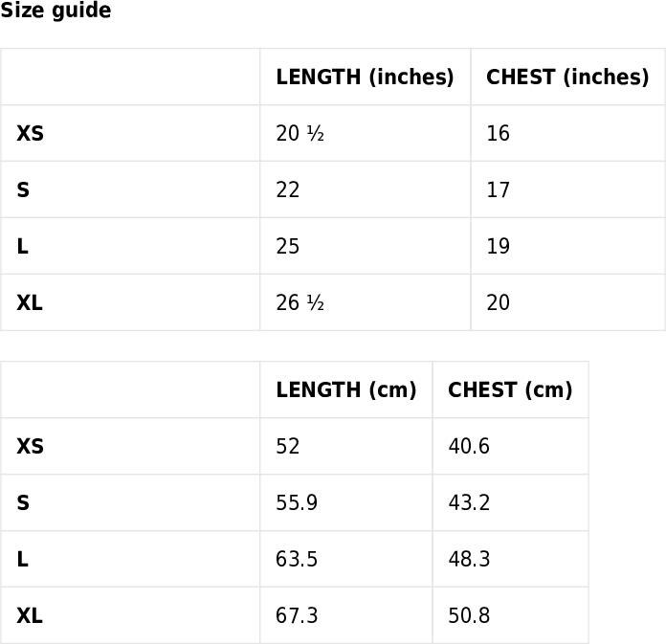This screenshot has height=644, width=666.
Task: Click length value 67.3 for XL
Action: tap(297, 615)
